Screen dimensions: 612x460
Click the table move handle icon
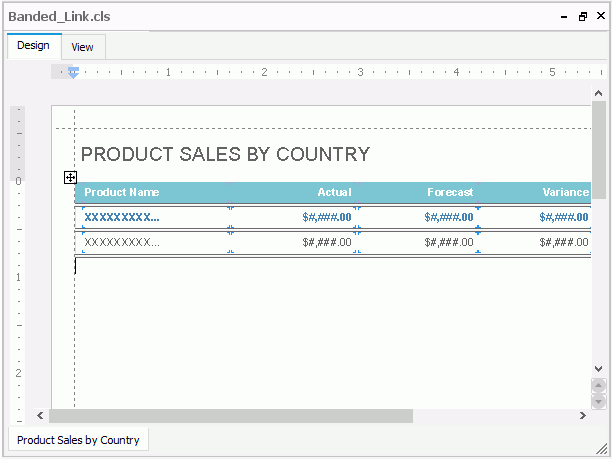click(x=70, y=177)
